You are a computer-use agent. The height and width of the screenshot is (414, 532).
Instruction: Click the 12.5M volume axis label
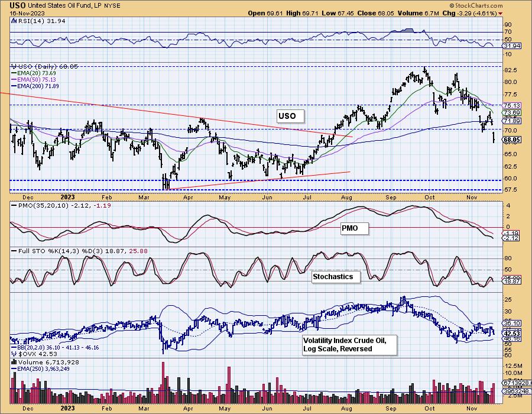[x=513, y=366]
